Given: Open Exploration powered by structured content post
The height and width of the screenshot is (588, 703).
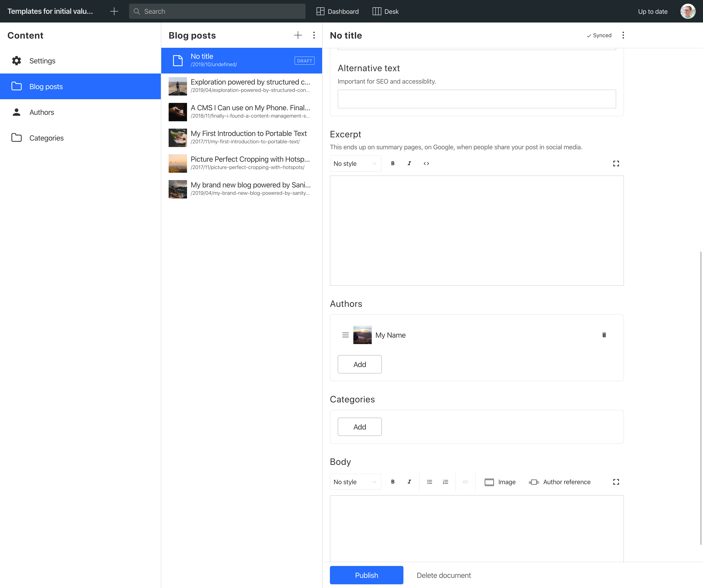Looking at the screenshot, I should [x=241, y=86].
